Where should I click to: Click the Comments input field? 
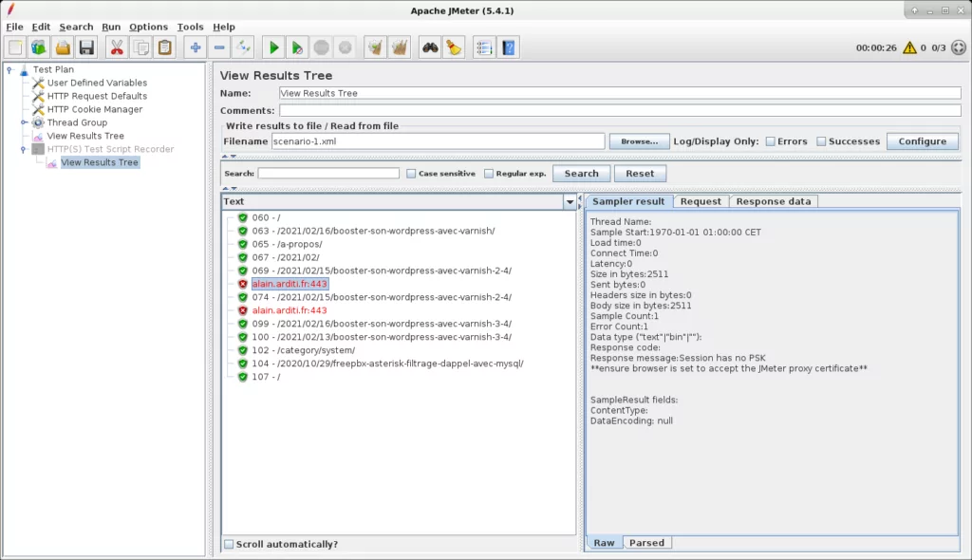(620, 110)
